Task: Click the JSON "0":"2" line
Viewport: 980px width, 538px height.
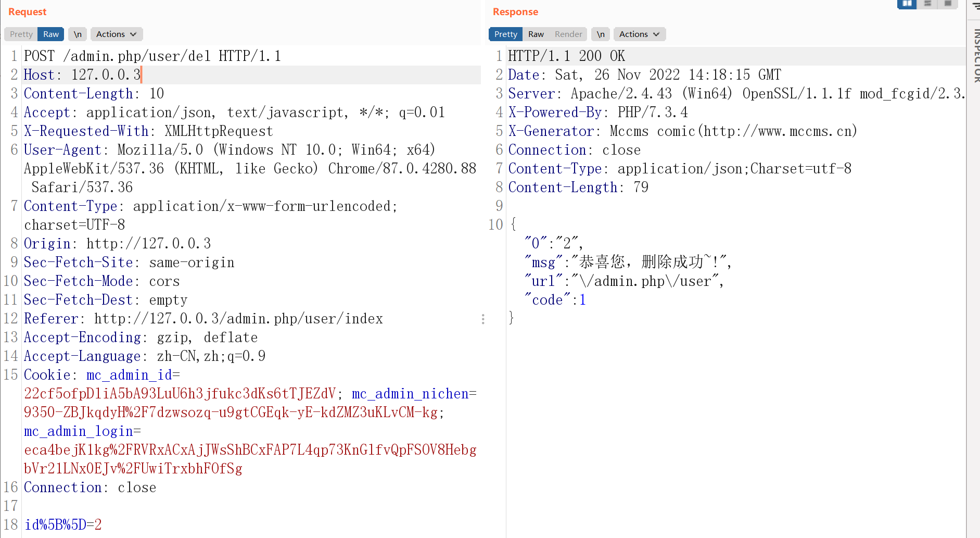Action: 554,244
